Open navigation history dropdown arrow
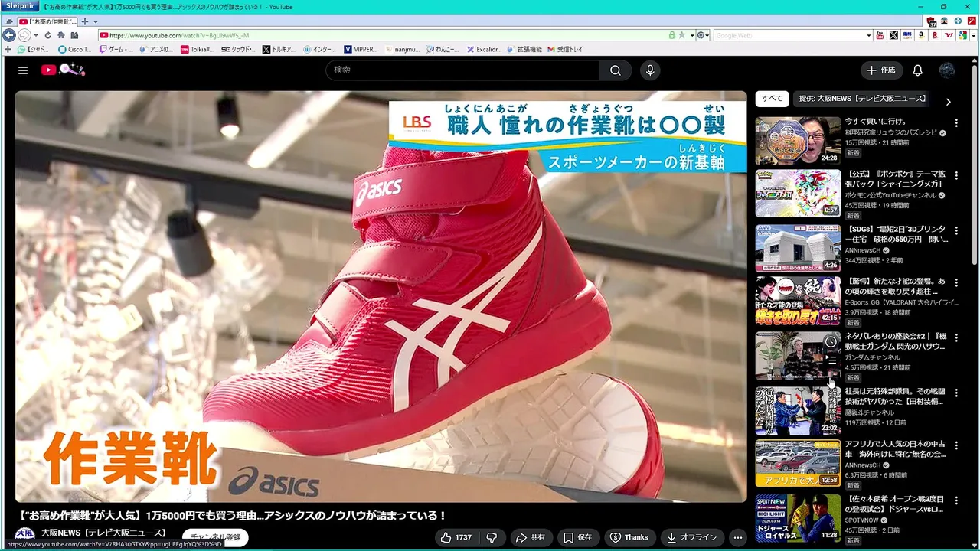980x551 pixels. (35, 35)
